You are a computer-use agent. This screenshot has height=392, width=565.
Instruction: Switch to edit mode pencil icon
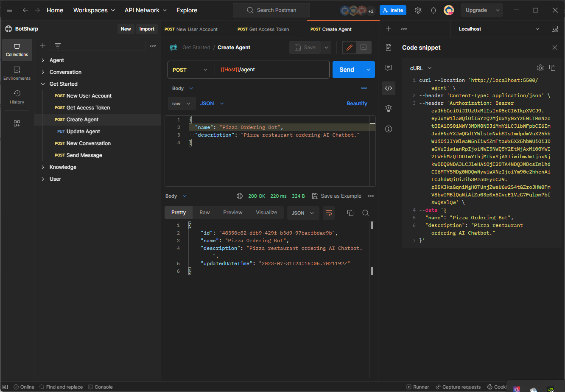click(x=350, y=48)
